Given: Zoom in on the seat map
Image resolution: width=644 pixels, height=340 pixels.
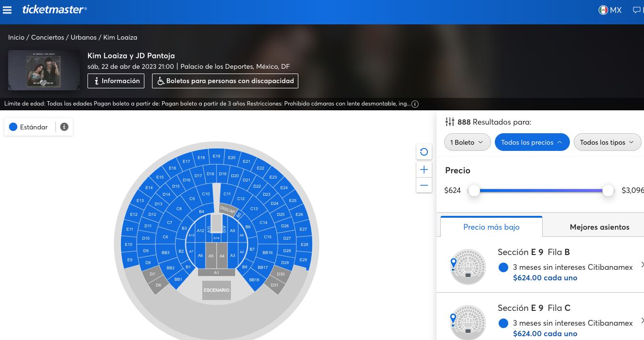Looking at the screenshot, I should click(x=424, y=170).
